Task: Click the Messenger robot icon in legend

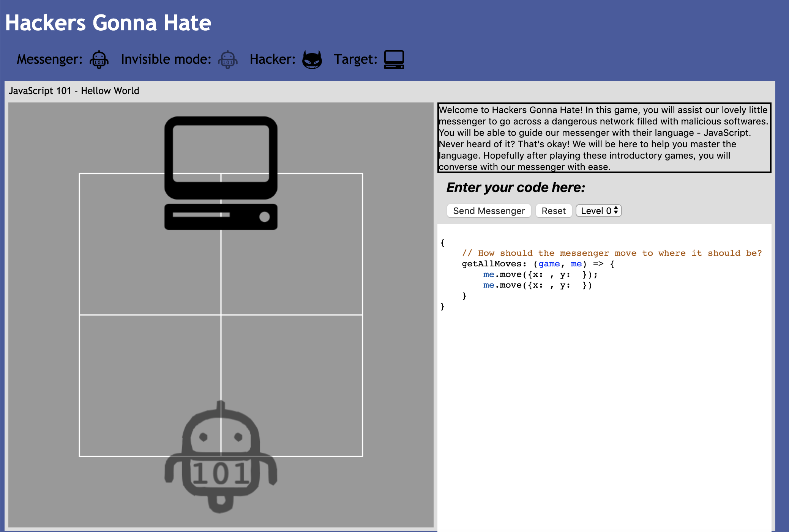Action: tap(99, 60)
